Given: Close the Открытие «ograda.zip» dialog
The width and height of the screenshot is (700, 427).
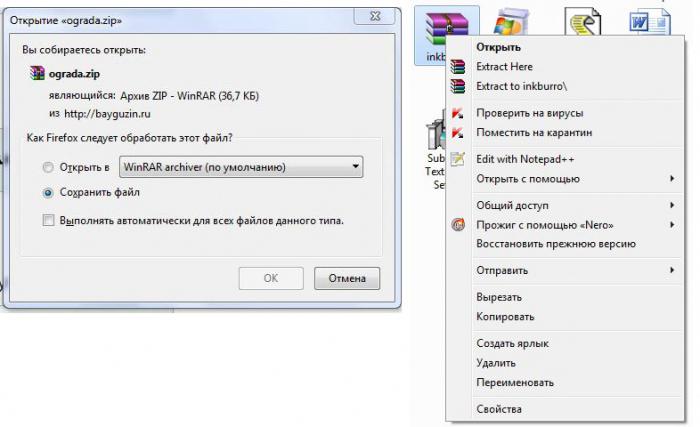Looking at the screenshot, I should click(x=375, y=16).
